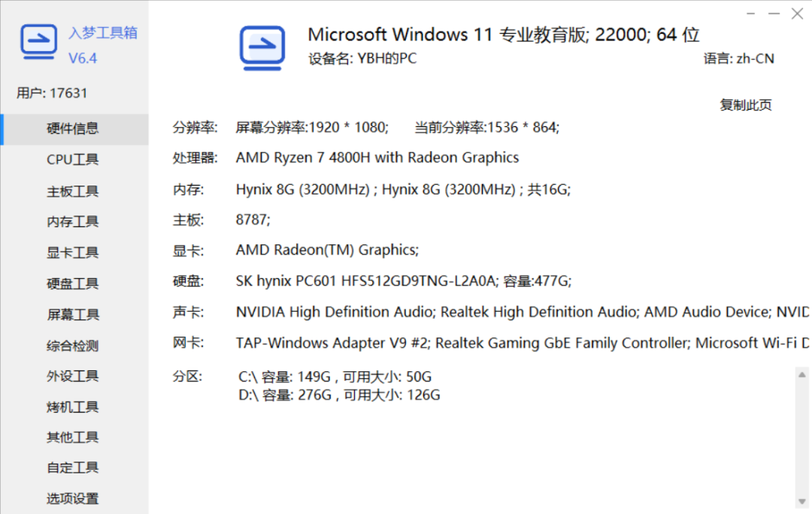Click the leftmost small dash window button

click(x=751, y=14)
